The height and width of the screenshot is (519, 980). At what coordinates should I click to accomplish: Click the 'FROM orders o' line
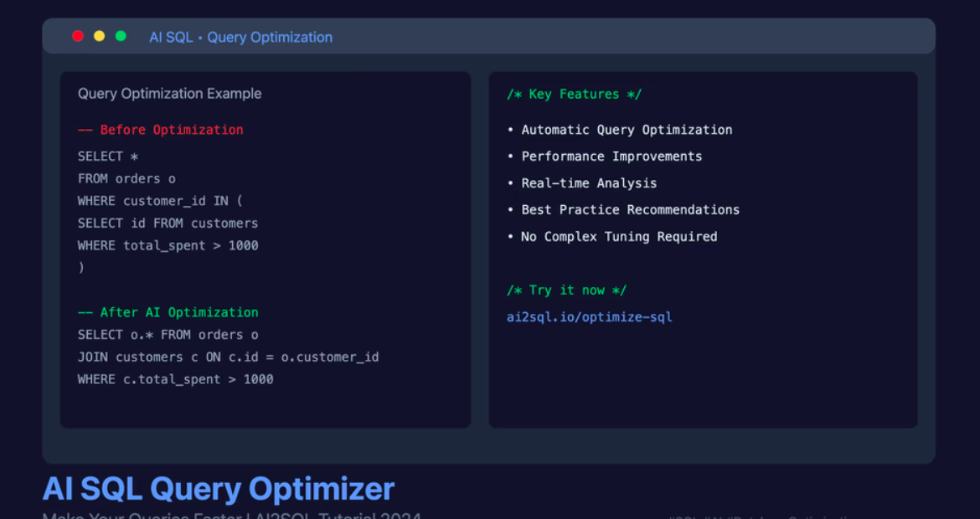pos(126,178)
